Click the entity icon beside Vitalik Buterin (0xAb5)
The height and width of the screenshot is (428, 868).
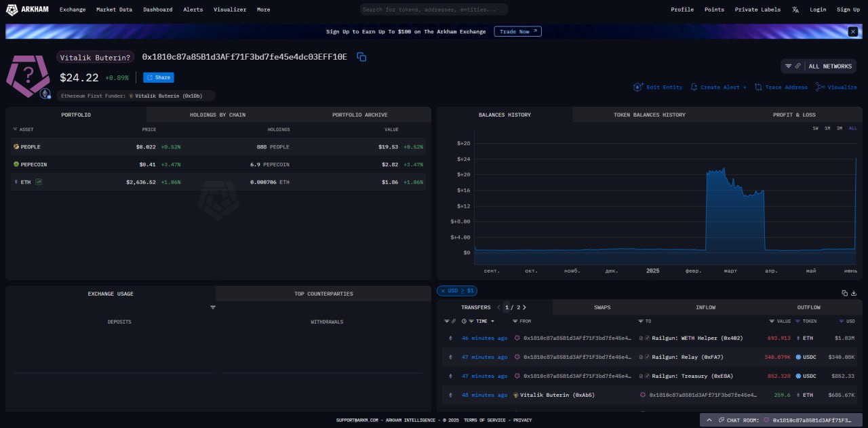[516, 395]
